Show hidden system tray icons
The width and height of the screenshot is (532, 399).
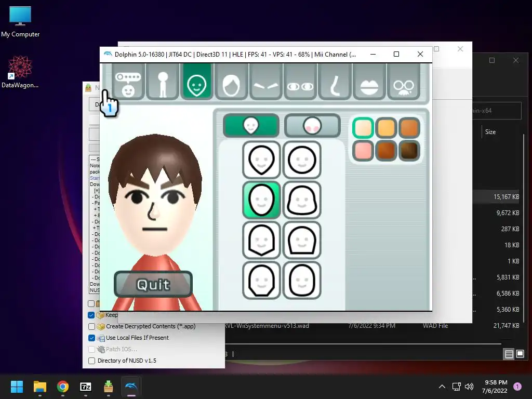[442, 387]
